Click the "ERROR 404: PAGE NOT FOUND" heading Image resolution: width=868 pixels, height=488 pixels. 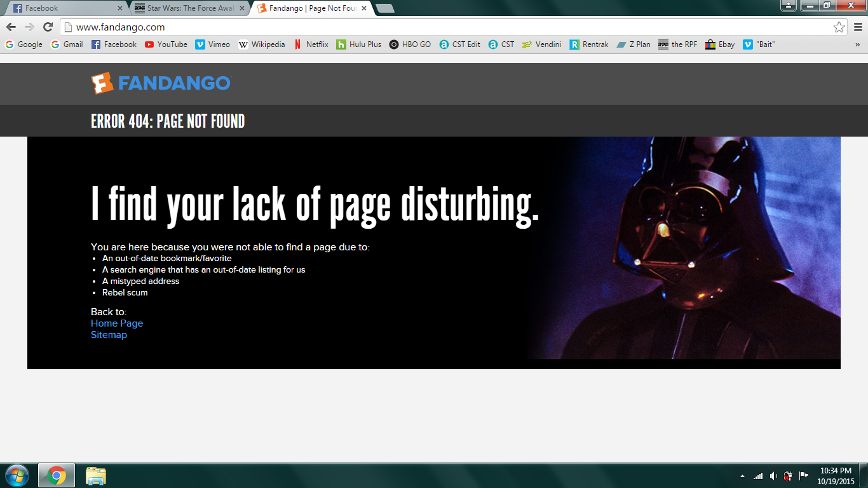pos(168,121)
